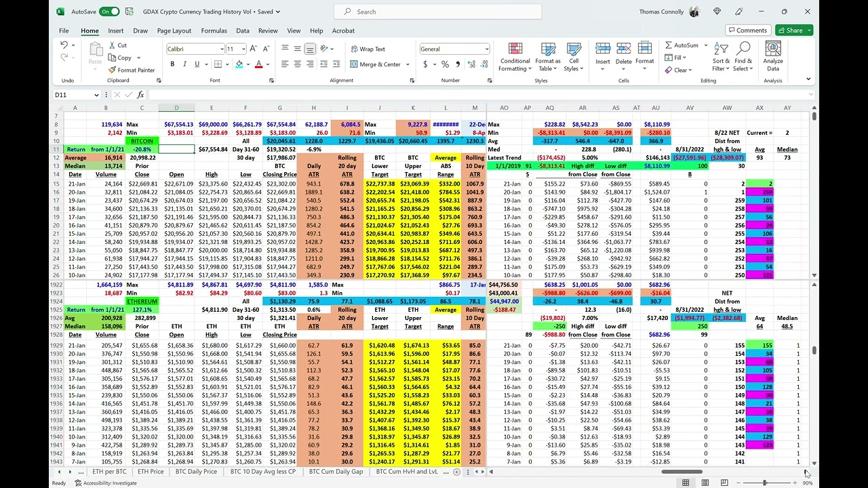Open Sort & Filter dropdown

(722, 56)
